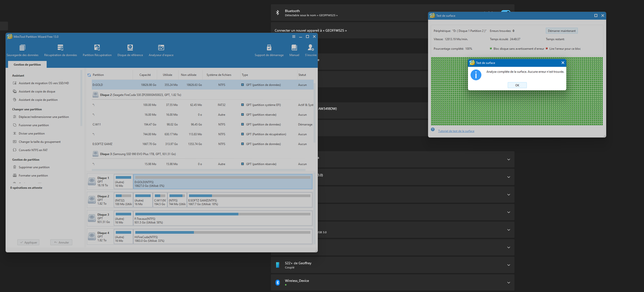Select E:SOFTZ GAMZ(NTFS) block in disk map

point(250,199)
